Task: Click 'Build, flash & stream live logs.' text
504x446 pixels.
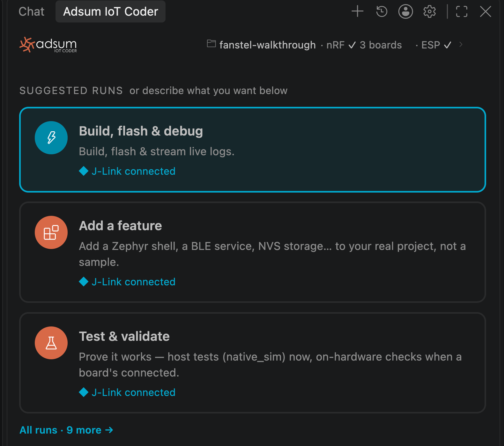Action: coord(157,151)
